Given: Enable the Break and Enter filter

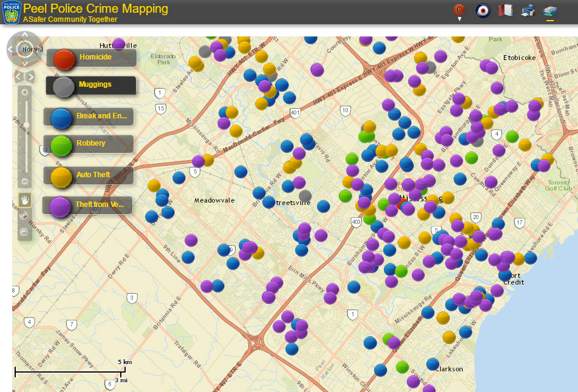Looking at the screenshot, I should coord(88,117).
